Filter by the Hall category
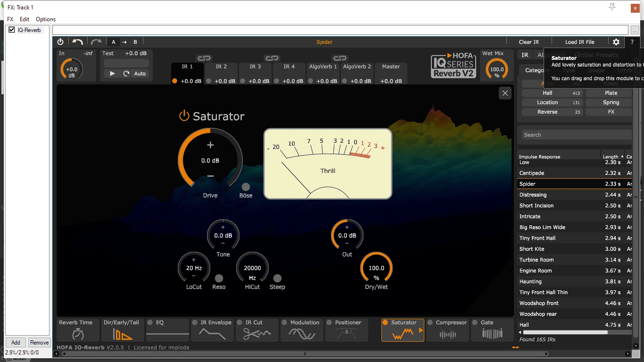Image resolution: width=644 pixels, height=362 pixels. pyautogui.click(x=553, y=93)
